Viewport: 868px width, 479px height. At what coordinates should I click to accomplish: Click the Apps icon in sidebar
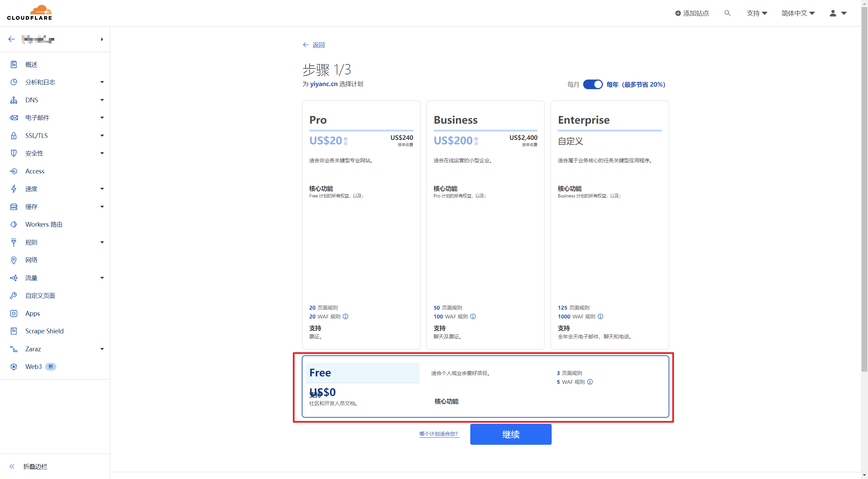14,313
